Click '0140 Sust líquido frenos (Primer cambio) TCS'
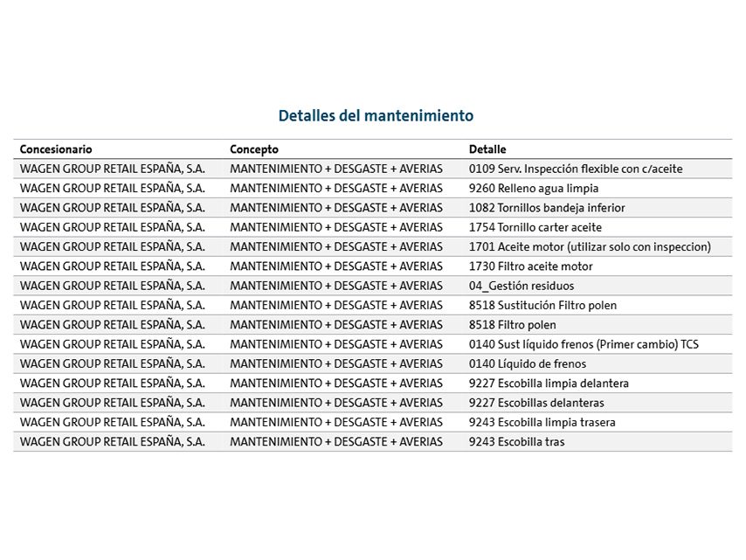The width and height of the screenshot is (746, 560). coord(584,344)
